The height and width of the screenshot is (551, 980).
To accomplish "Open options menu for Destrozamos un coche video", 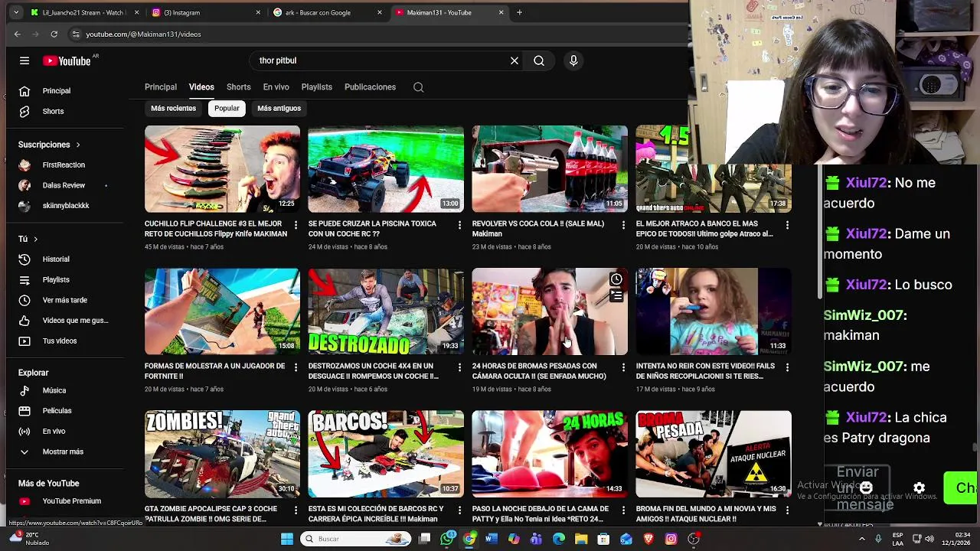I will click(459, 367).
